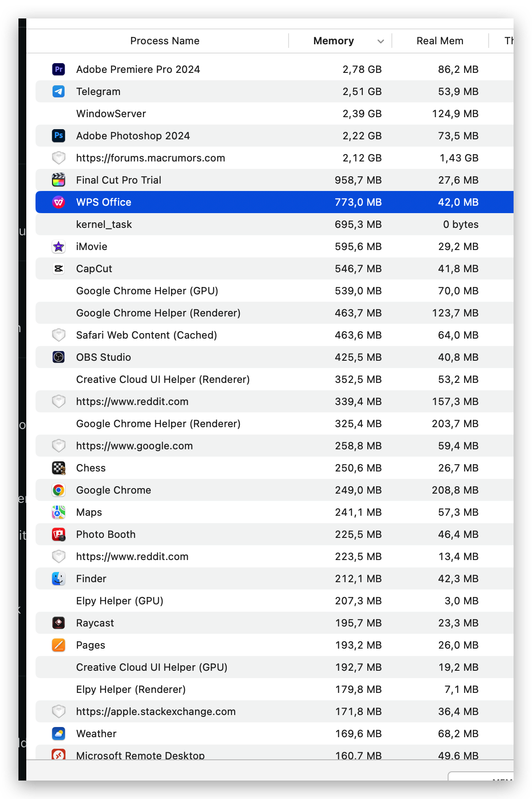The image size is (532, 799).
Task: Click WPS Office's 773,0 MB memory value
Action: 358,202
